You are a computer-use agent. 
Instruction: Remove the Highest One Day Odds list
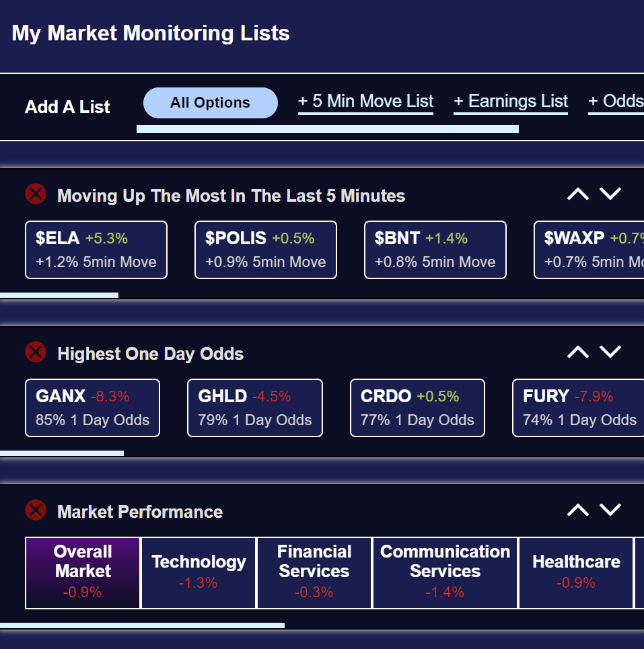pyautogui.click(x=36, y=352)
